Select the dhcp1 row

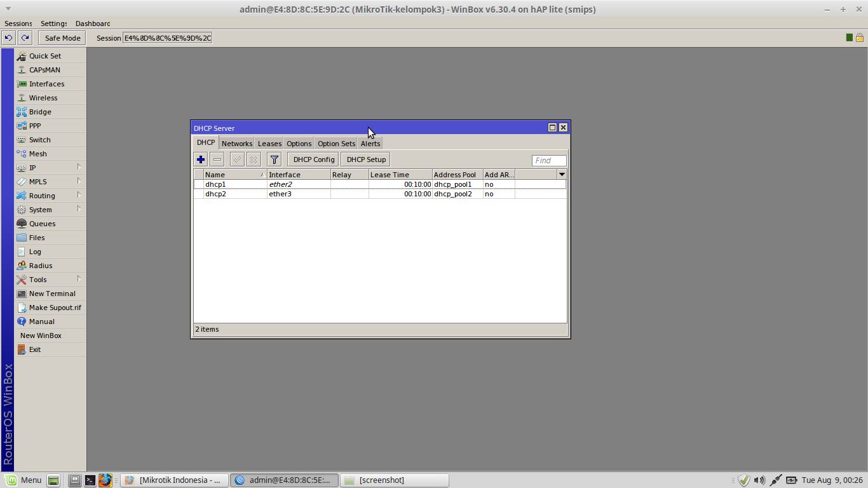380,184
